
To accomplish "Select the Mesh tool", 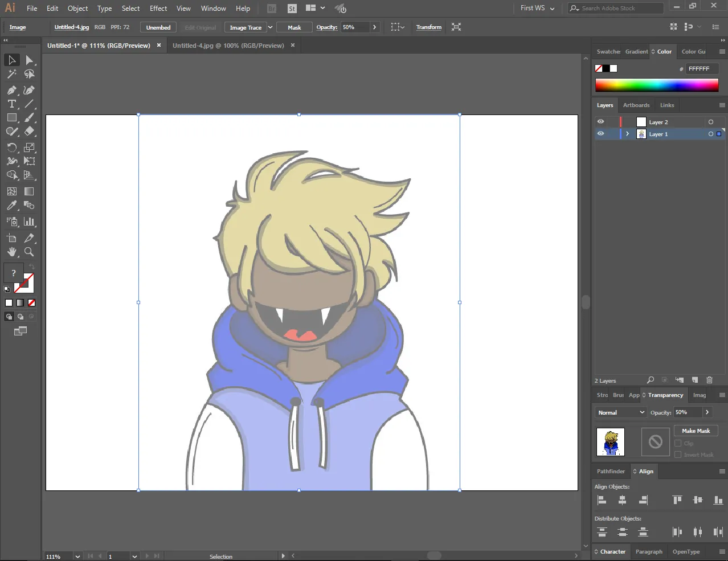I will pyautogui.click(x=12, y=191).
